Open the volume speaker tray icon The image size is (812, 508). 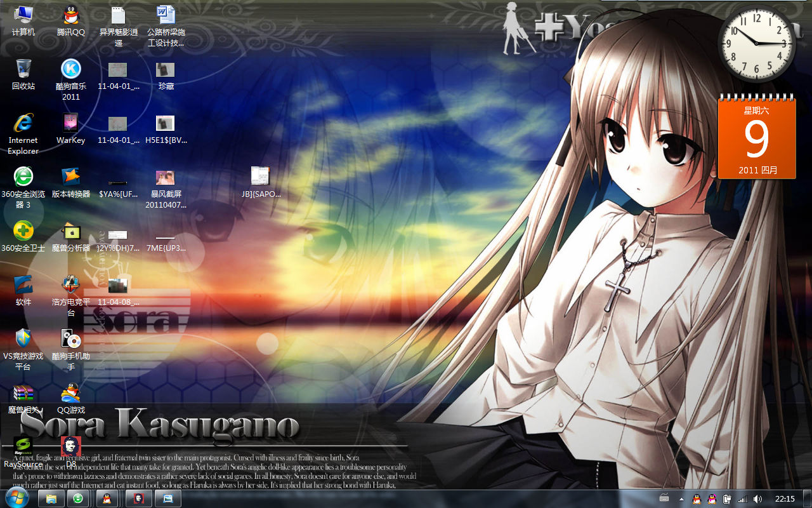[x=757, y=499]
